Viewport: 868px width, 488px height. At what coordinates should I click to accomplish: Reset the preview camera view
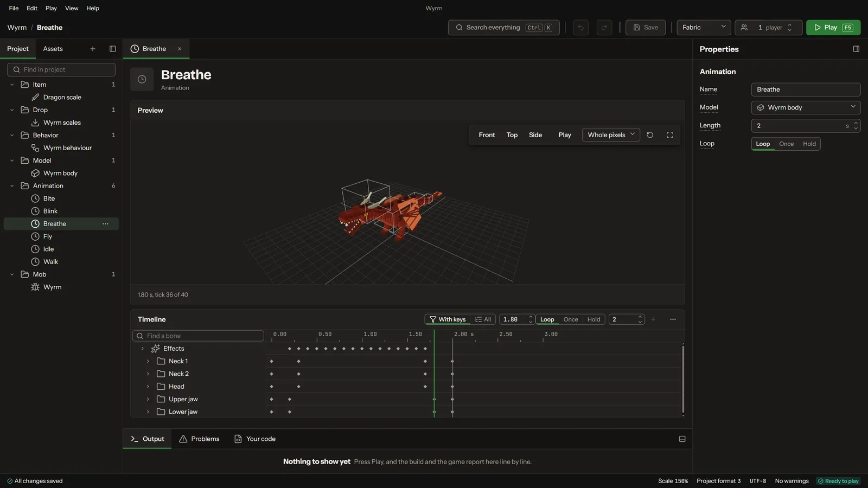point(650,135)
